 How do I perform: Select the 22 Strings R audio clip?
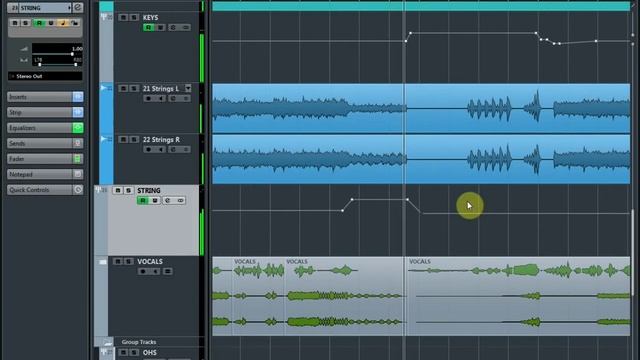pos(421,159)
